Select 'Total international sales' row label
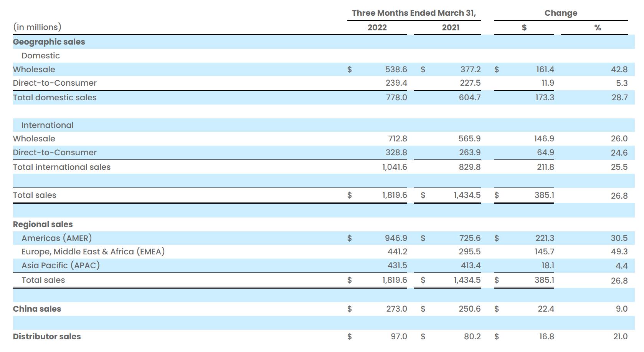This screenshot has height=352, width=644. click(x=61, y=167)
